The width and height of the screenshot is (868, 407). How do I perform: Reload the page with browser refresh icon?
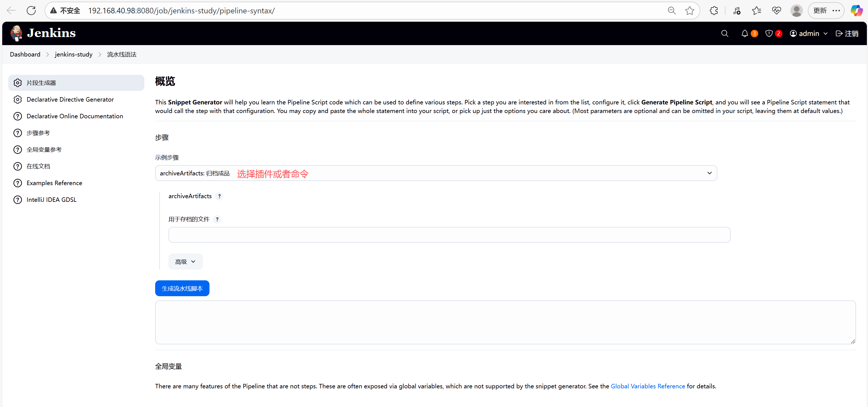pyautogui.click(x=31, y=10)
